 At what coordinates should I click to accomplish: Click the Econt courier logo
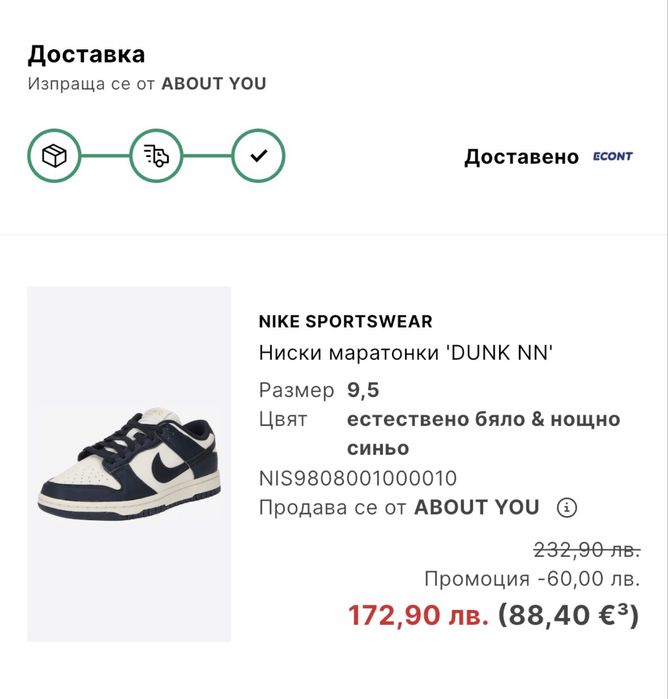[x=612, y=157]
